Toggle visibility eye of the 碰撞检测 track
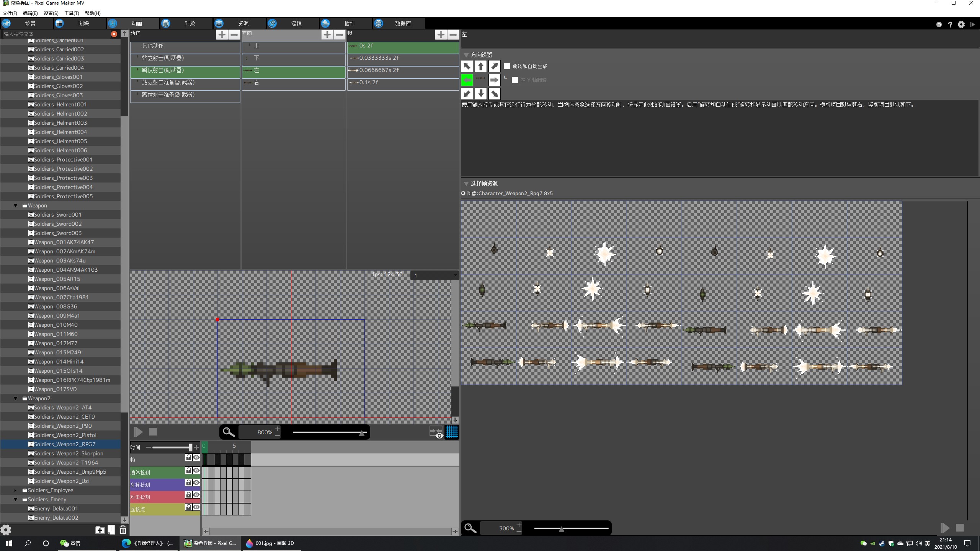 click(196, 483)
